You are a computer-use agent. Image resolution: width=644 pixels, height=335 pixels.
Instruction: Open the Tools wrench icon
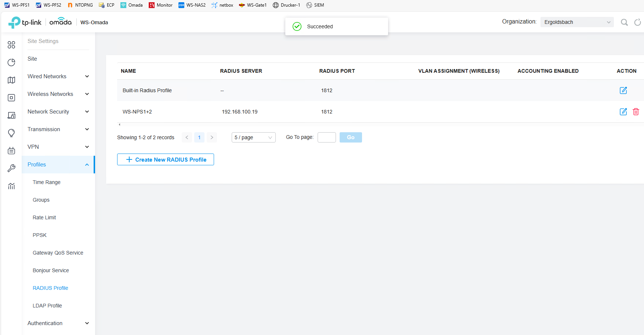[11, 168]
